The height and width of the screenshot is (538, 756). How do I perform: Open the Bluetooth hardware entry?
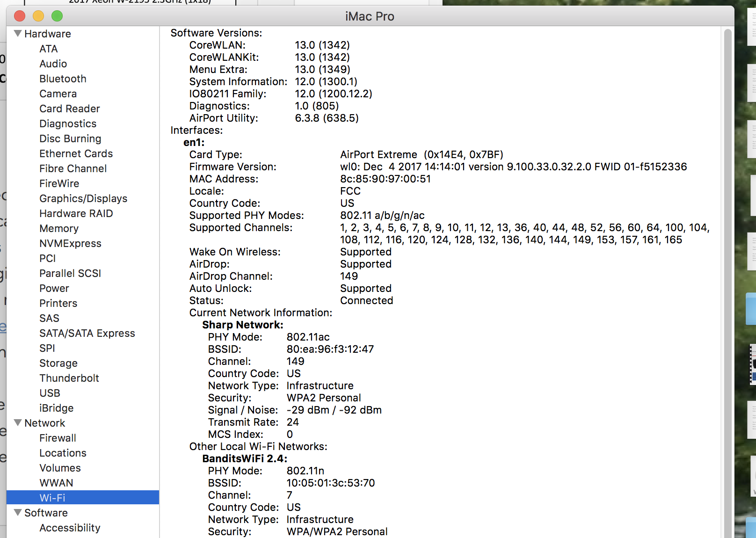[x=63, y=79]
